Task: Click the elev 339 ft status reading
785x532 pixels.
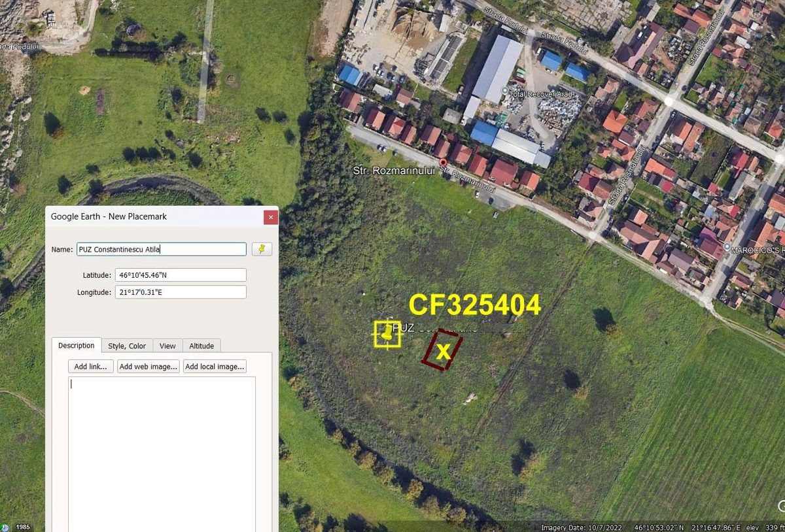Action: [x=764, y=527]
